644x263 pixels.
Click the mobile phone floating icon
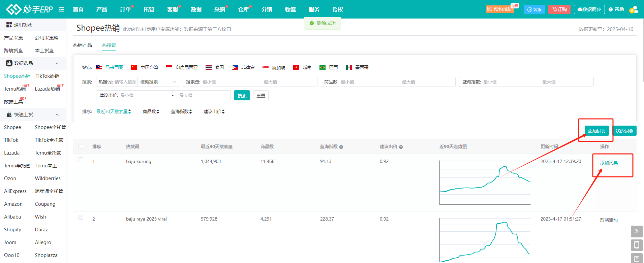pos(637,245)
